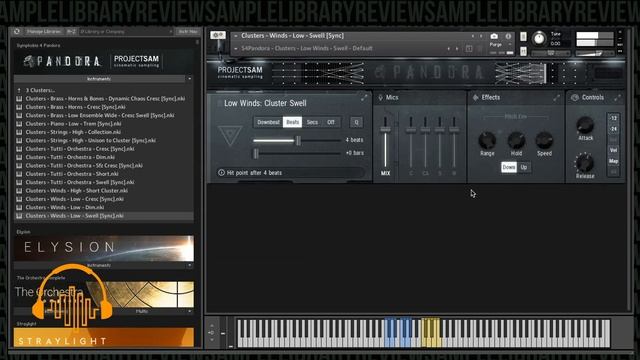Open Pandora Instruments dropdown arrow
This screenshot has width=640, height=360.
(x=189, y=79)
